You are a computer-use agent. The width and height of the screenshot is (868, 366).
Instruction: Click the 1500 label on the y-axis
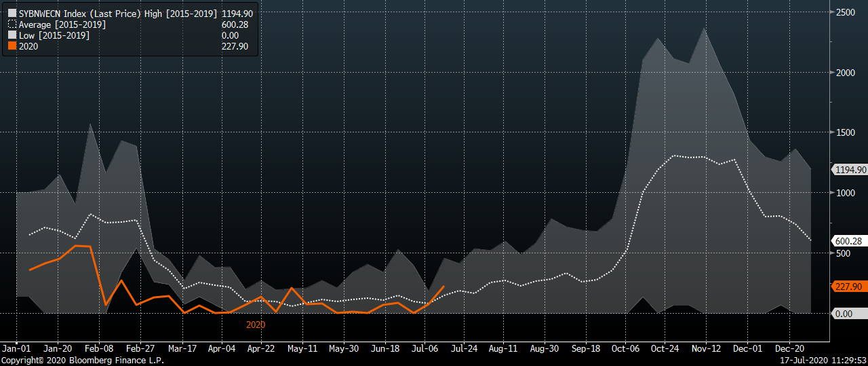[845, 132]
